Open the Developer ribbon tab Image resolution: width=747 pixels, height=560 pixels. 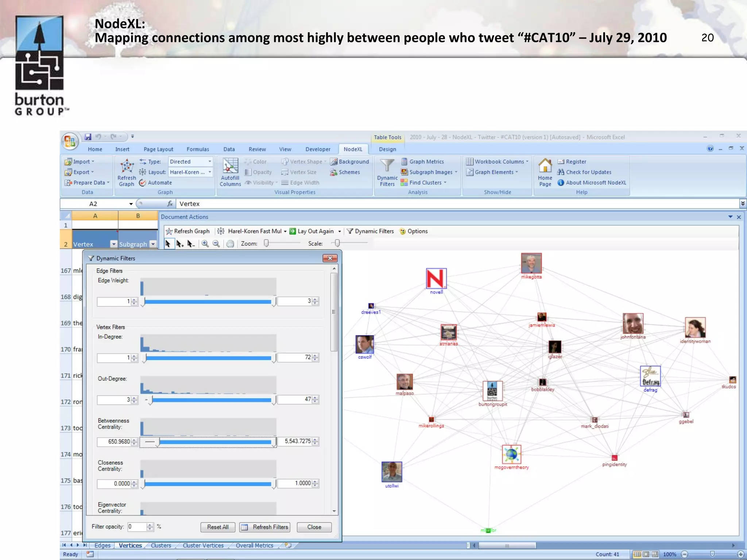point(318,149)
